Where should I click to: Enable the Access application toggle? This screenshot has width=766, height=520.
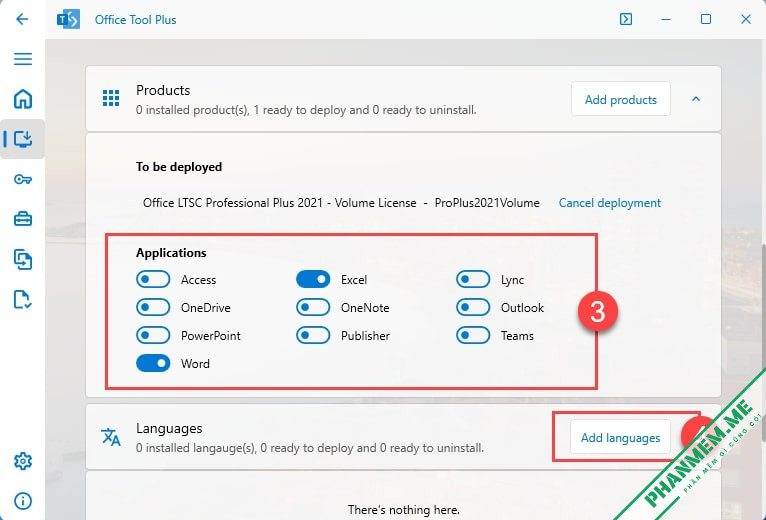(153, 280)
